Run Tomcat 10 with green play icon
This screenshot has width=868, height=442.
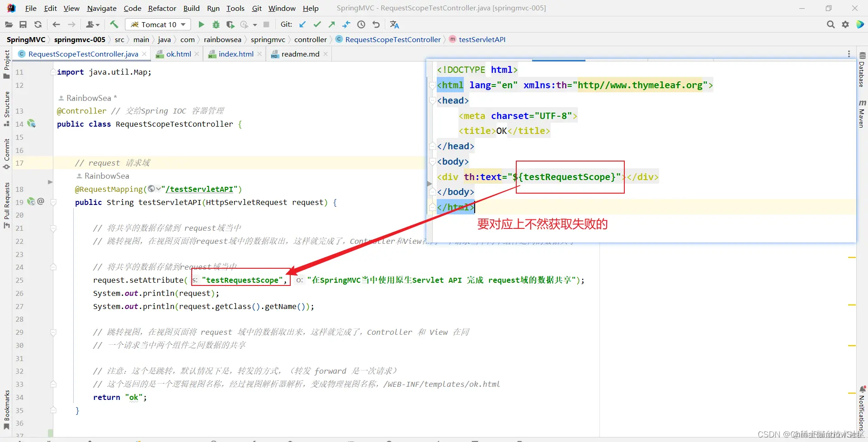(x=202, y=24)
